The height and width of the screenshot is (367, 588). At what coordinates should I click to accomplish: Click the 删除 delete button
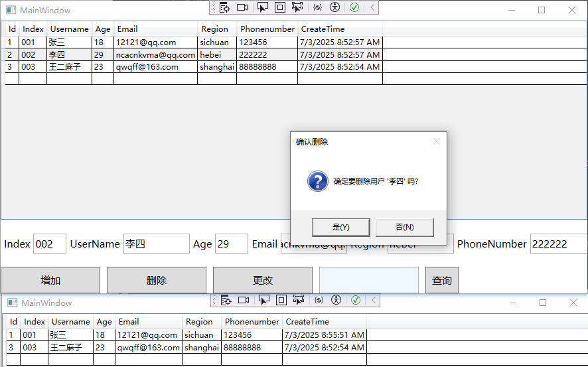(157, 280)
